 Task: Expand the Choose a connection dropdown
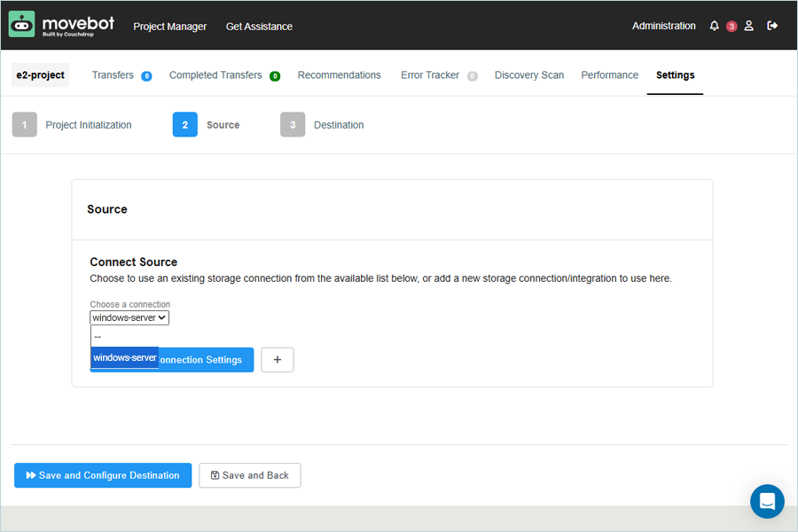click(x=129, y=317)
